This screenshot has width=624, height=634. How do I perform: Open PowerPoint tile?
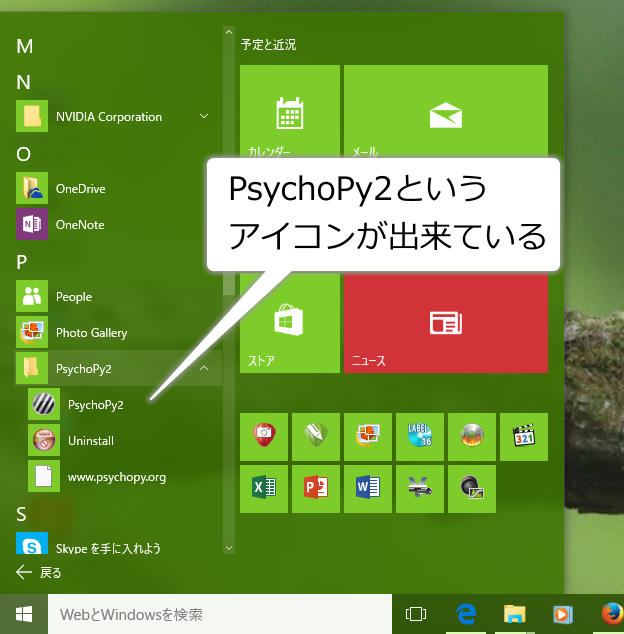pos(316,489)
